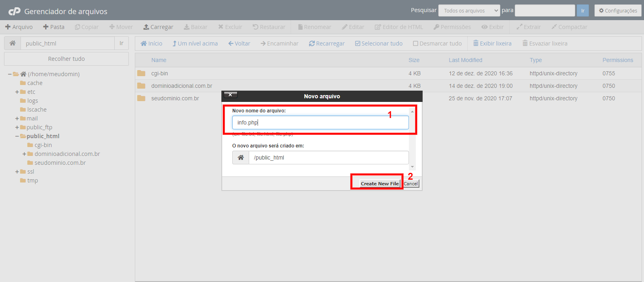
Task: Sort by Name column header
Action: click(159, 60)
